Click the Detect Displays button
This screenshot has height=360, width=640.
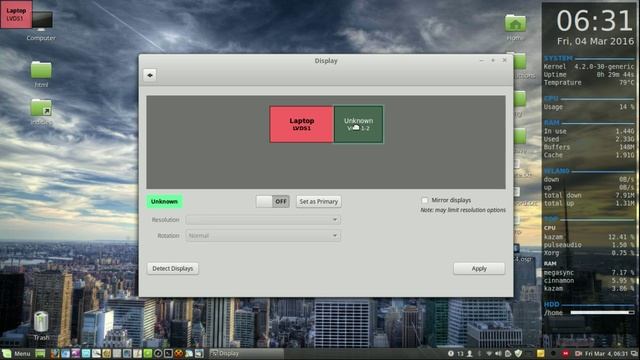point(173,268)
